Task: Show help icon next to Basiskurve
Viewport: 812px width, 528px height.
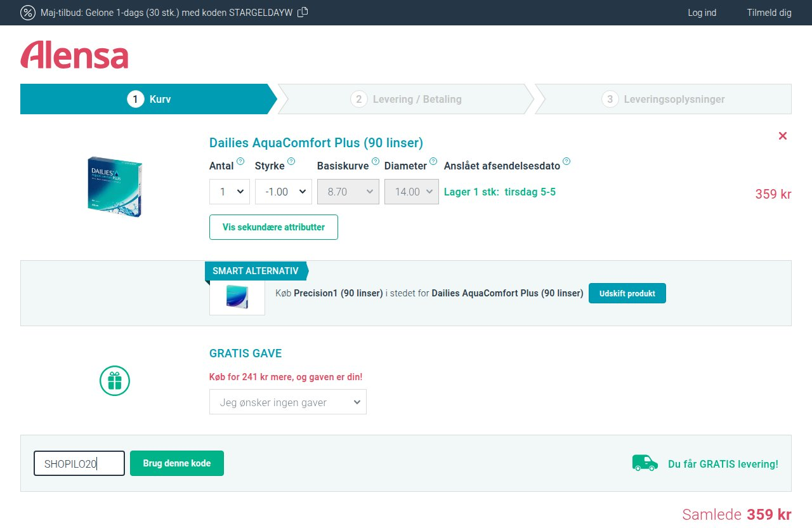Action: point(376,161)
